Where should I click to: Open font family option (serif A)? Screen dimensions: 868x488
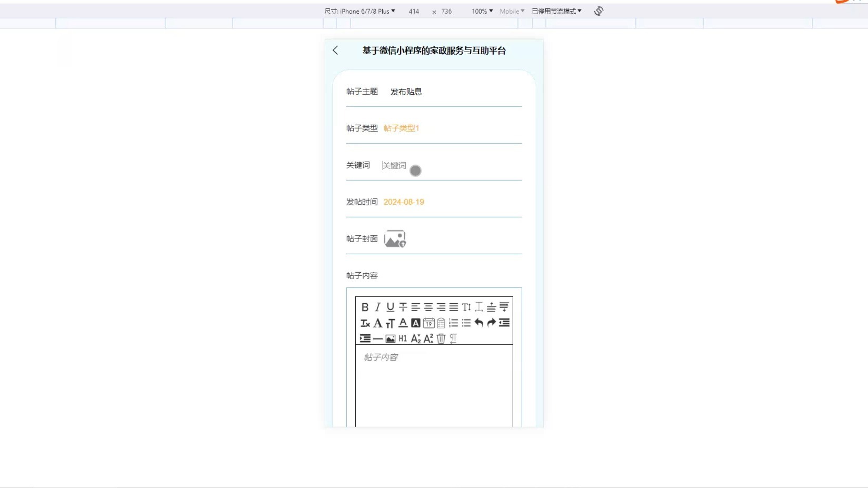pyautogui.click(x=377, y=323)
